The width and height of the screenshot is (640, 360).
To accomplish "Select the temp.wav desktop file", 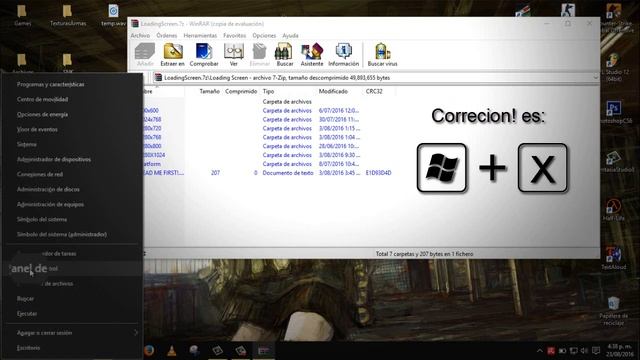I will 113,16.
